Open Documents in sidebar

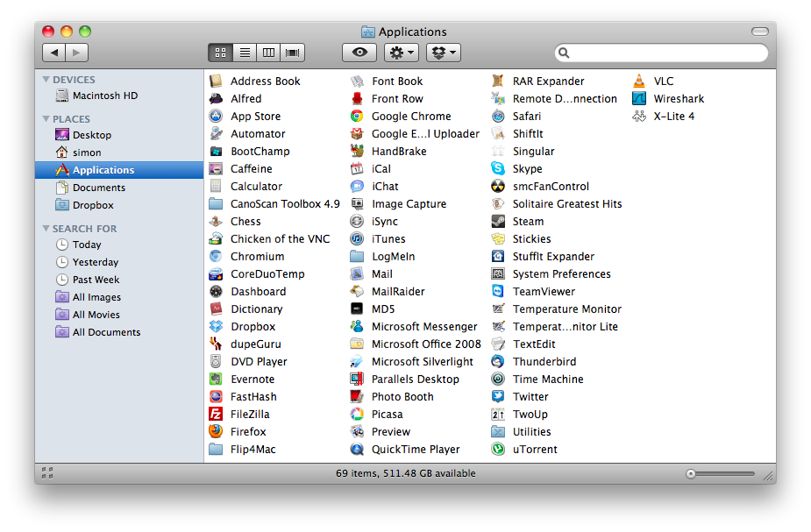tap(119, 188)
